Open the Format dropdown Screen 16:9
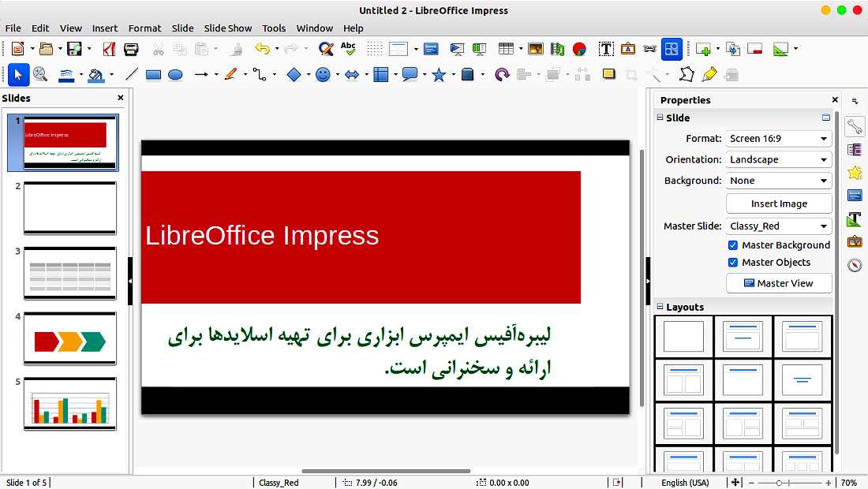 point(779,138)
